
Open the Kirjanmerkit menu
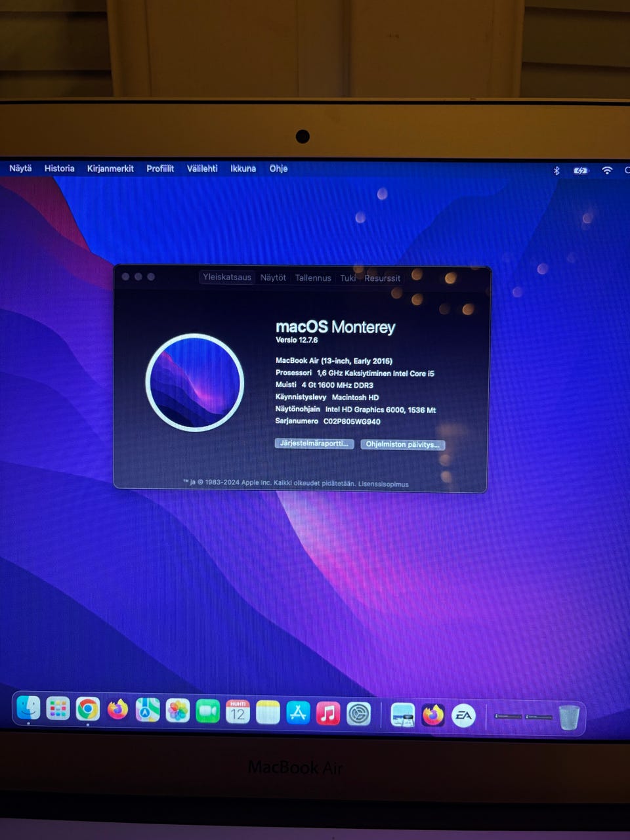(x=110, y=169)
